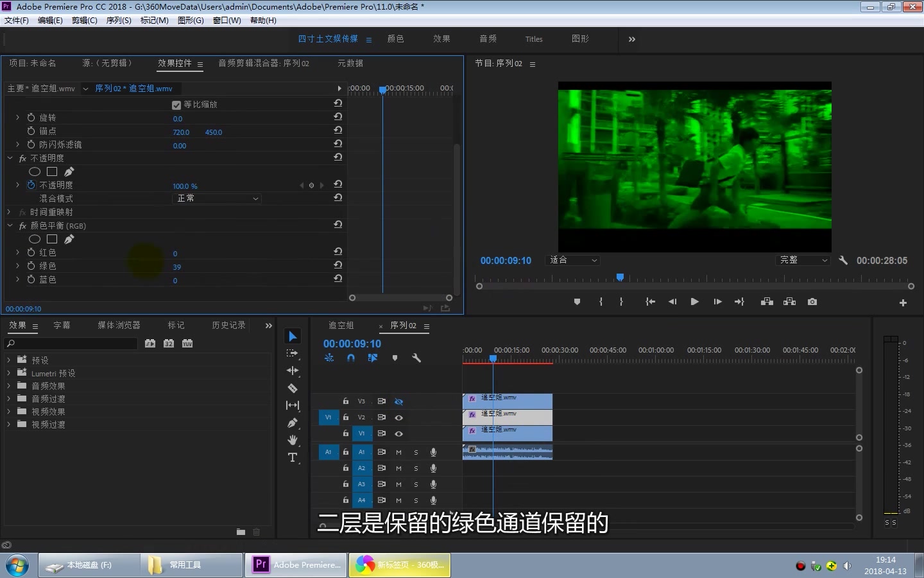Open the 序列(S) menu
Screen dimensions: 924x578
119,21
